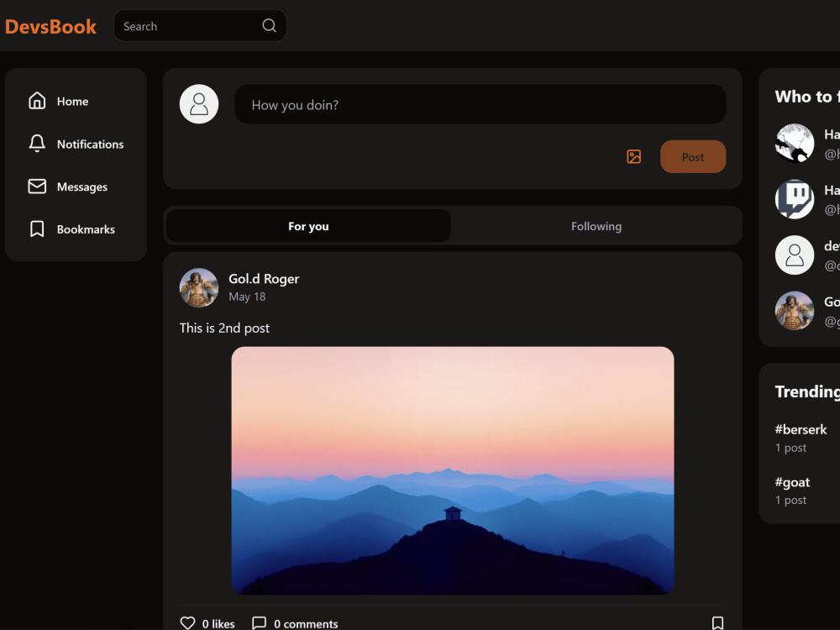Bookmark the post with the bookmark icon

click(718, 623)
